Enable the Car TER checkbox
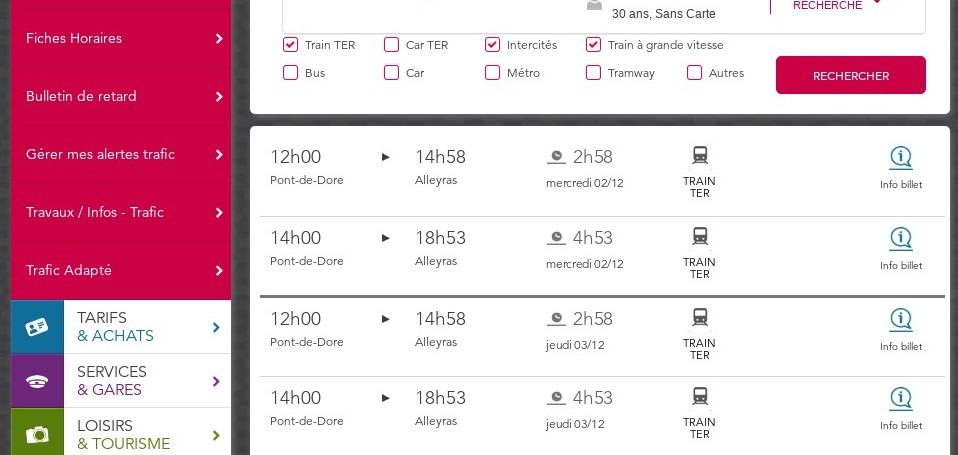The width and height of the screenshot is (958, 455). (x=391, y=45)
